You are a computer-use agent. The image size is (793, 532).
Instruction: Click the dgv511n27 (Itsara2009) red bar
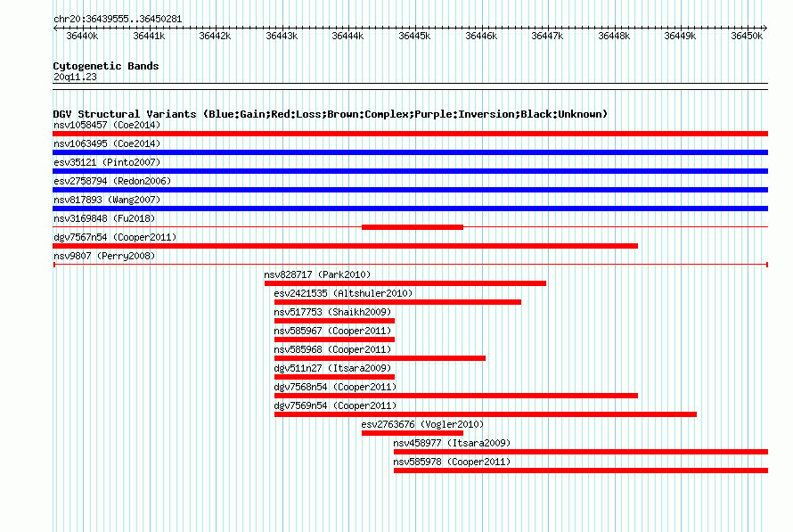coord(334,377)
